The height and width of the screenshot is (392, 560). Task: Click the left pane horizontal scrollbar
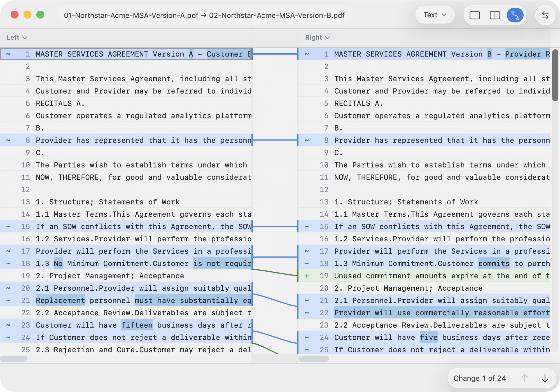point(14,359)
